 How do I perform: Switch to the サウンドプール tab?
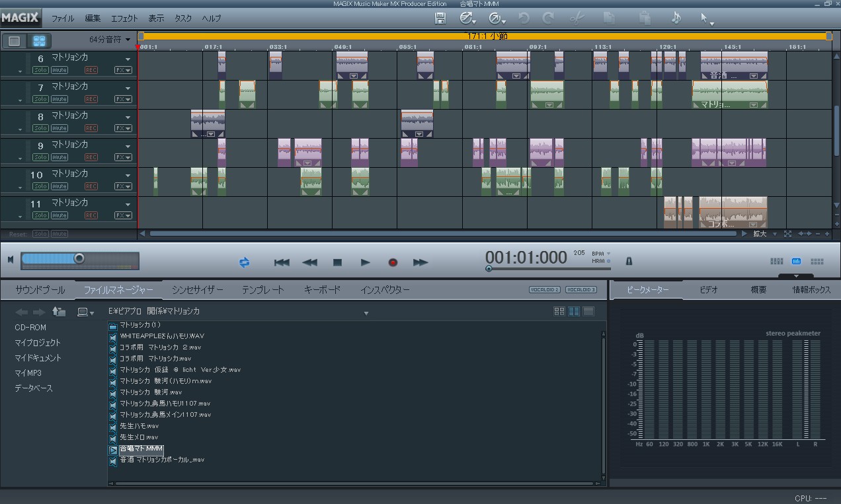[x=40, y=290]
